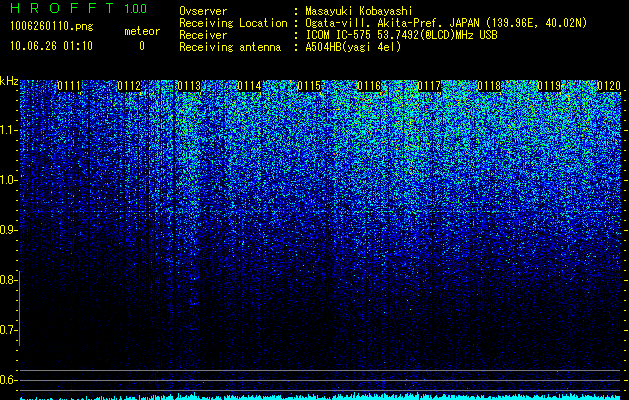Click the ICOM IC-575 receiver details

(401, 35)
